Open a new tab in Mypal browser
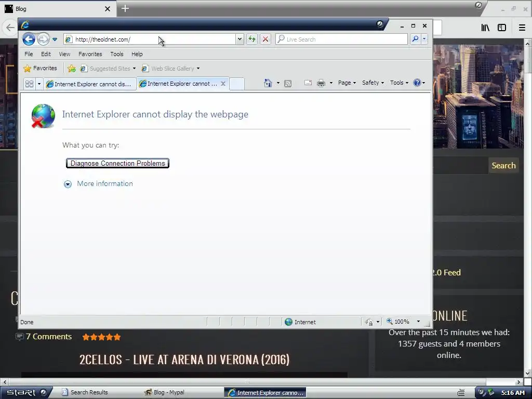The height and width of the screenshot is (399, 532). click(x=125, y=8)
